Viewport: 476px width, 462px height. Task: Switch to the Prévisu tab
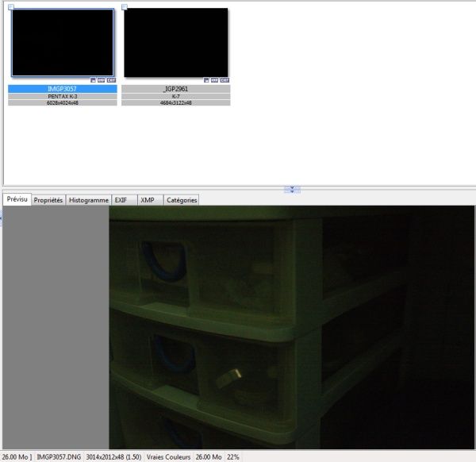click(17, 199)
